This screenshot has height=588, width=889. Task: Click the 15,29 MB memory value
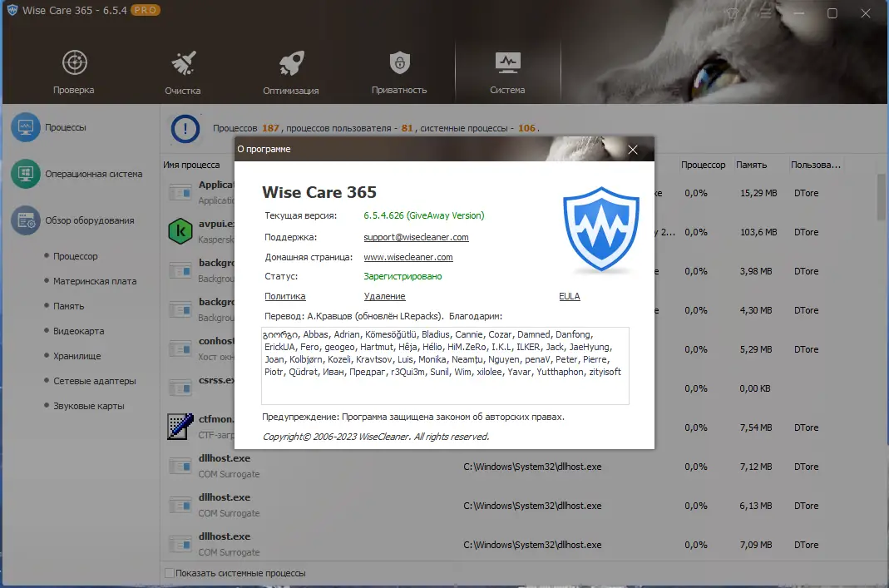point(758,193)
